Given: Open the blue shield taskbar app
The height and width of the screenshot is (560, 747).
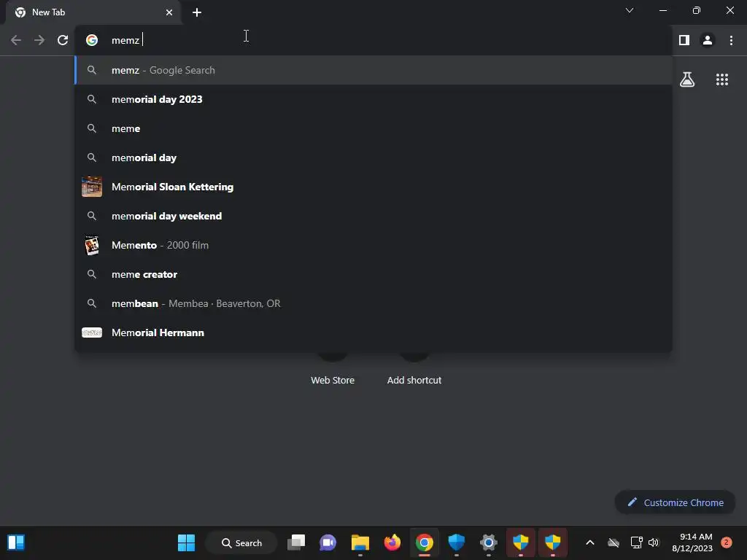Looking at the screenshot, I should pos(457,542).
